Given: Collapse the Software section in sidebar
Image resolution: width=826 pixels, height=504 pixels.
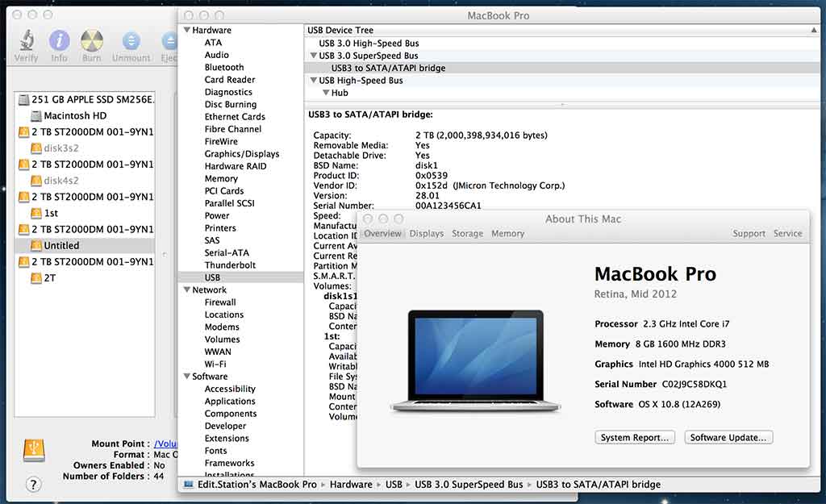Looking at the screenshot, I should (186, 376).
